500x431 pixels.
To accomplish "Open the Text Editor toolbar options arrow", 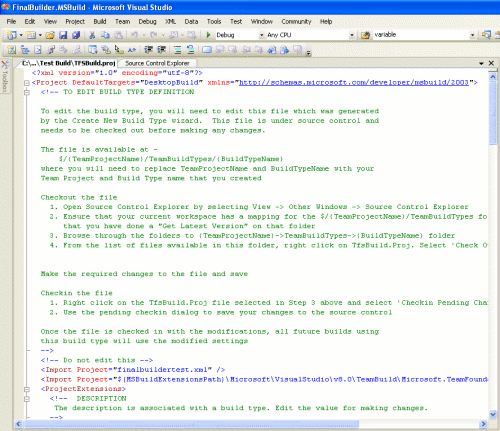I will (309, 53).
